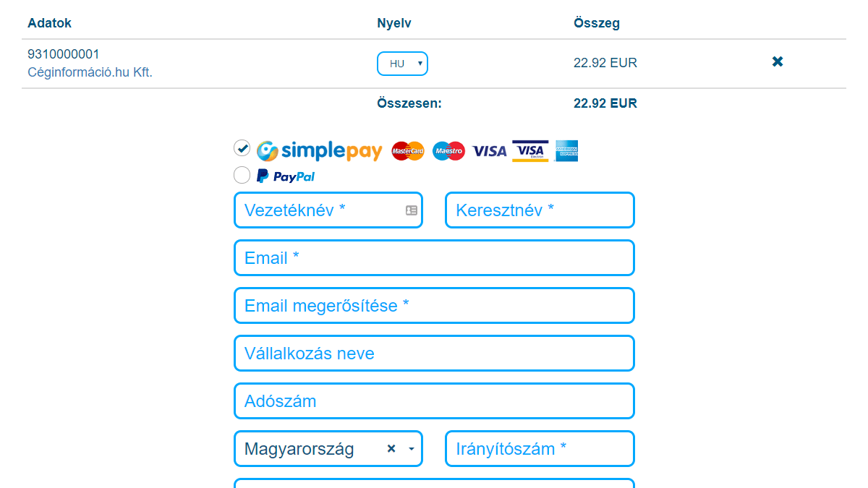Select the PayPal payment radio button
This screenshot has width=868, height=488.
tap(242, 175)
